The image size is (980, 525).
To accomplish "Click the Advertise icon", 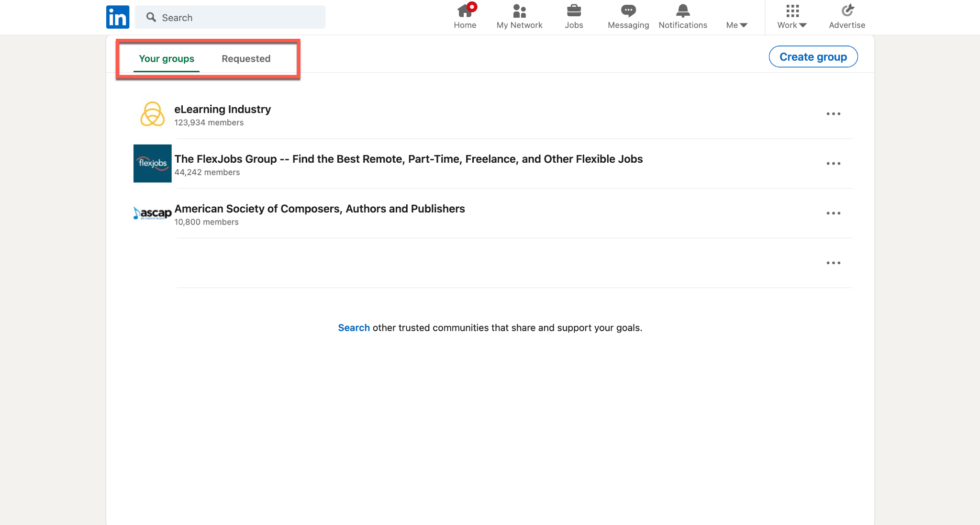I will (x=847, y=11).
